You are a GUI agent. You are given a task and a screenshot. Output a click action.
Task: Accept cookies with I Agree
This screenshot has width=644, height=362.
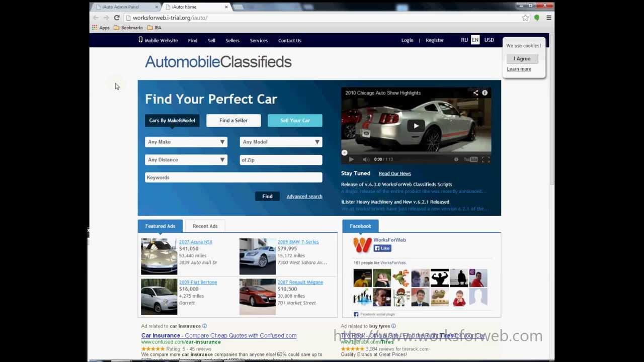(522, 59)
